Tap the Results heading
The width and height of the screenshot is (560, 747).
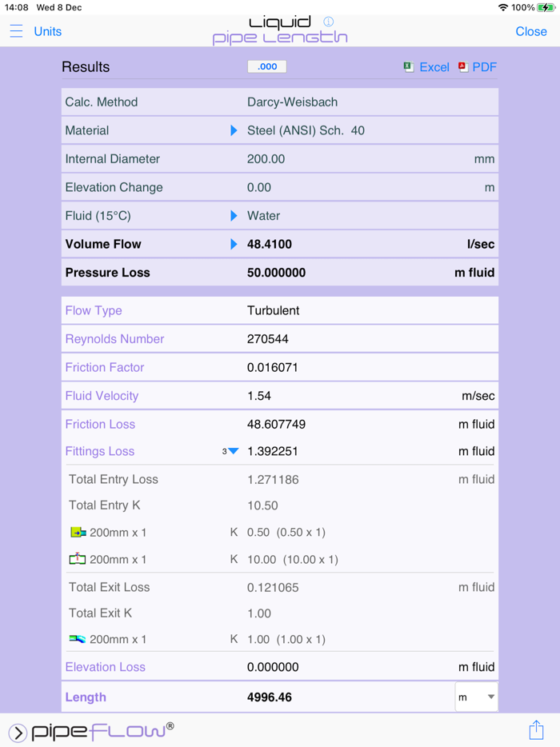click(86, 66)
